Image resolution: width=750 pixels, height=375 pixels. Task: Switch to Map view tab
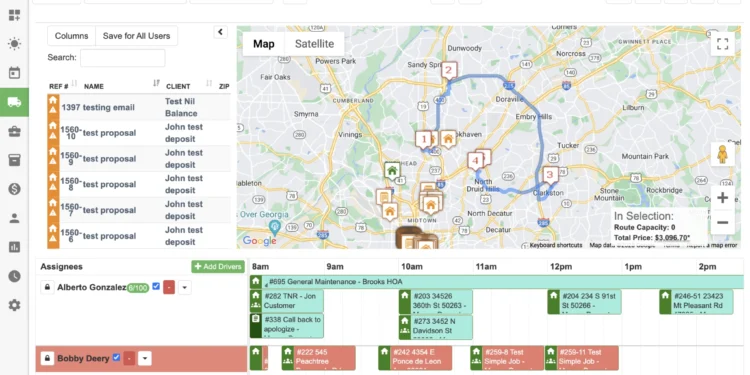pos(264,44)
